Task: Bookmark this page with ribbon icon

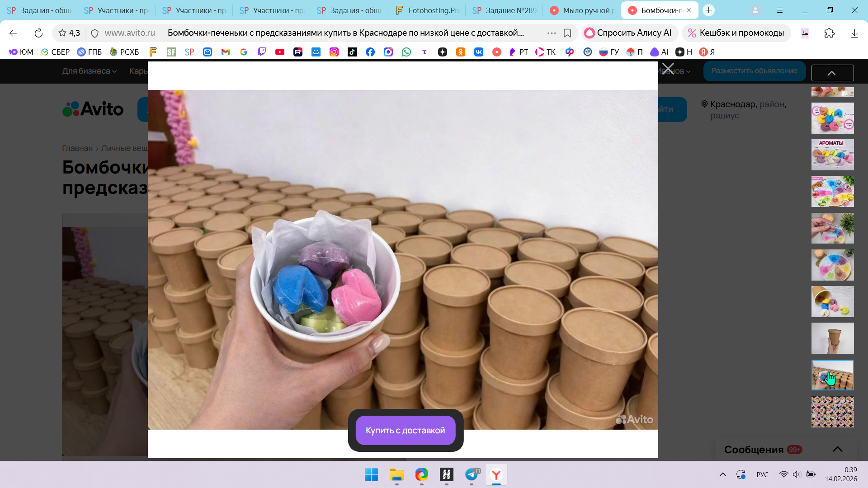Action: tap(567, 33)
